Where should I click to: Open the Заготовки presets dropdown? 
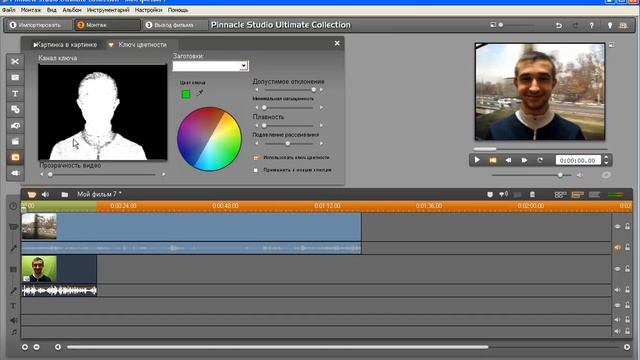[x=244, y=66]
